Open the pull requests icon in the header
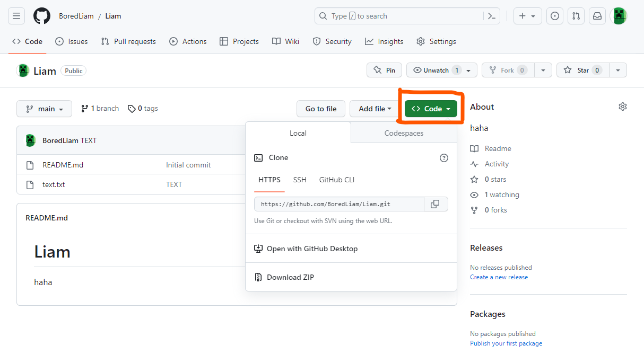 [576, 16]
